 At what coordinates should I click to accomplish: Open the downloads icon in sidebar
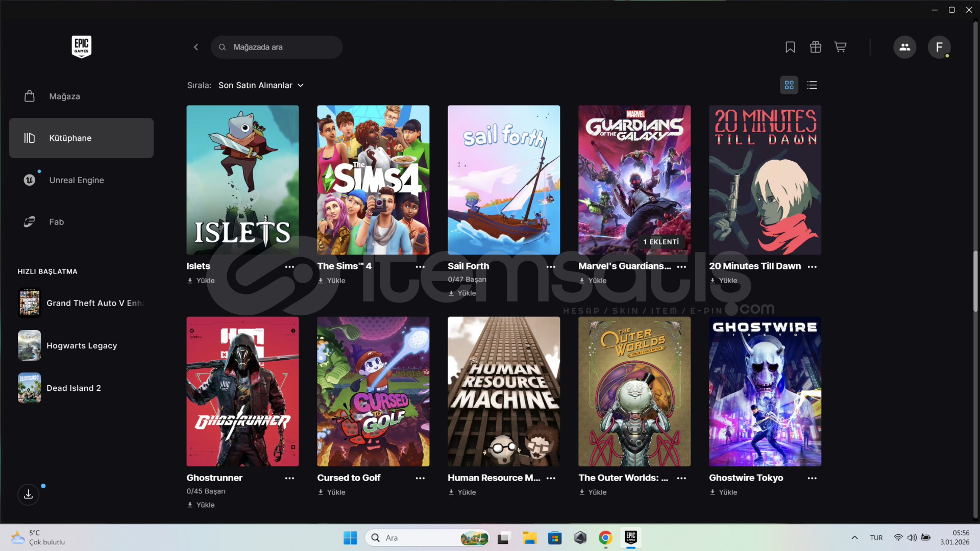[x=29, y=494]
